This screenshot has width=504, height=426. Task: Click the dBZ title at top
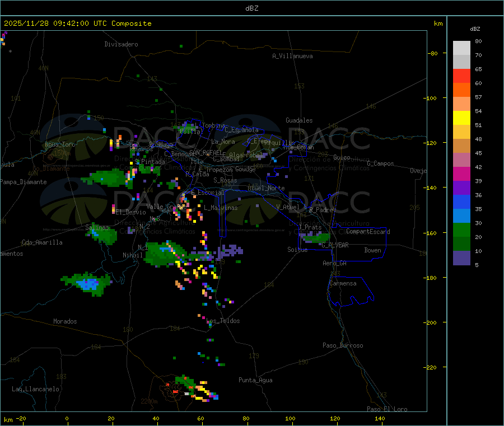(251, 8)
